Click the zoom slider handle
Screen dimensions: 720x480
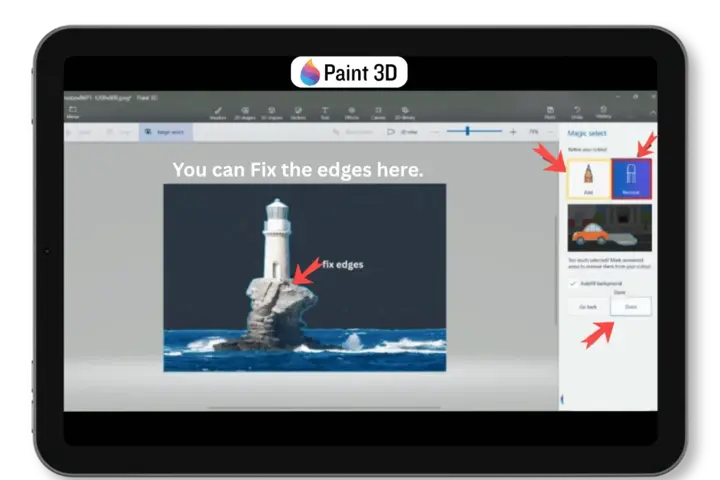(468, 131)
